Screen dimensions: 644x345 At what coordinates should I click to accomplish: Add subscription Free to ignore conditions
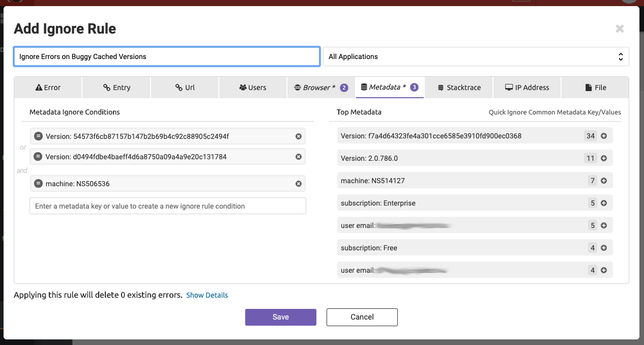(604, 248)
